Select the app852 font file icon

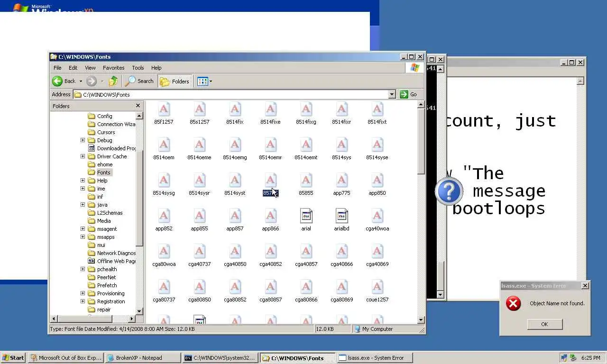(x=164, y=220)
